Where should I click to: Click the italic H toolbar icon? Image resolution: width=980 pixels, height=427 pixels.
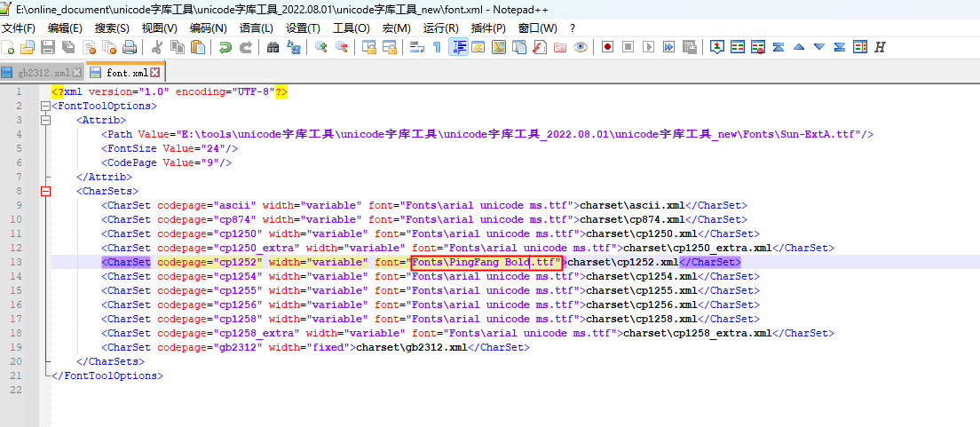click(x=880, y=47)
